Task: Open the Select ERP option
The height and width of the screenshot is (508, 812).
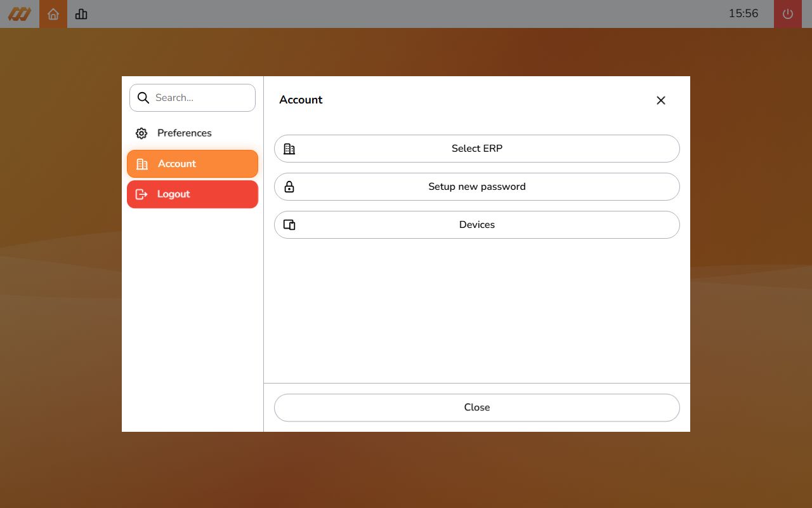Action: 477,149
